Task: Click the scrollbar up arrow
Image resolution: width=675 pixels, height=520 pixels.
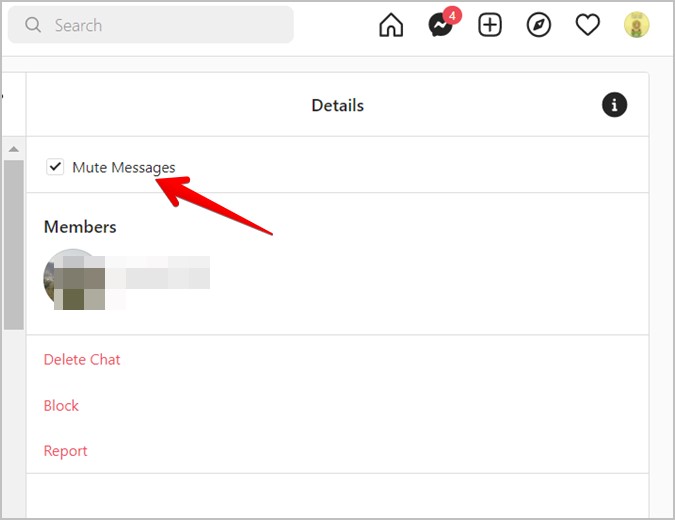Action: click(x=13, y=149)
